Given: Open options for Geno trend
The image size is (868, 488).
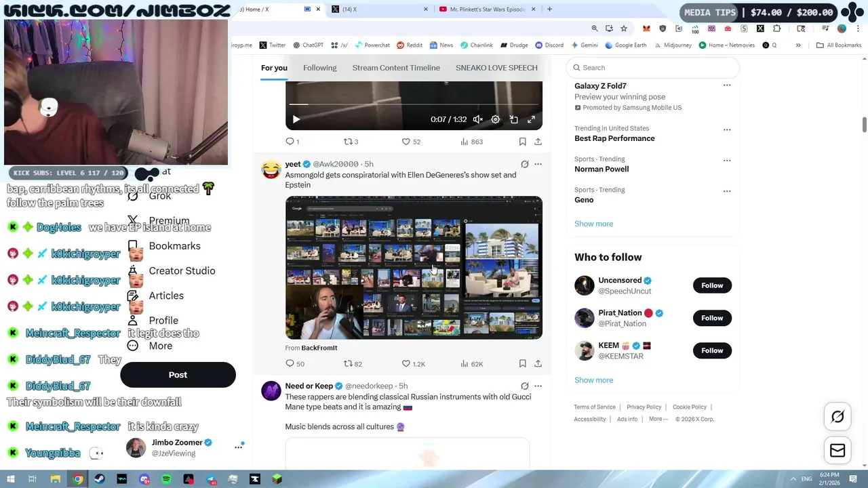Looking at the screenshot, I should pyautogui.click(x=727, y=191).
